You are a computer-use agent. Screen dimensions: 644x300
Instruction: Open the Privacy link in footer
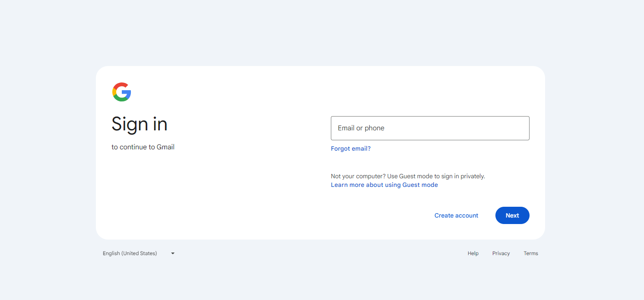click(x=501, y=253)
